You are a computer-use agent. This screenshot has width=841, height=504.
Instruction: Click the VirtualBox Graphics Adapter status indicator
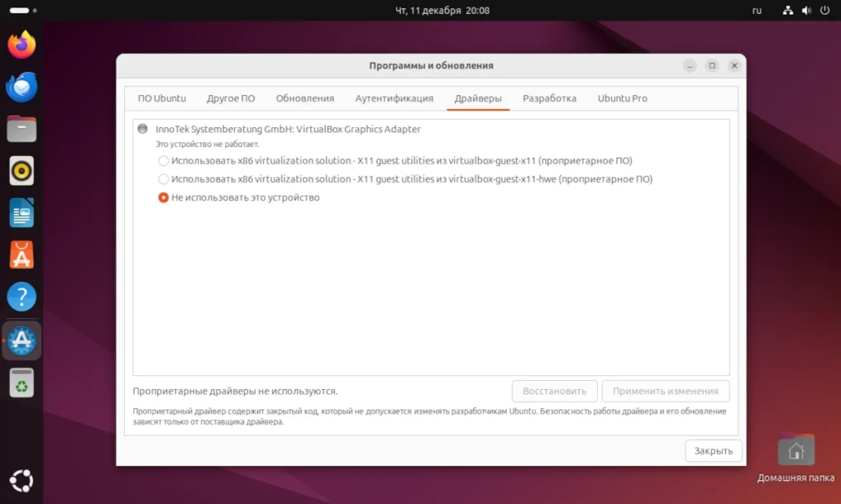tap(143, 129)
